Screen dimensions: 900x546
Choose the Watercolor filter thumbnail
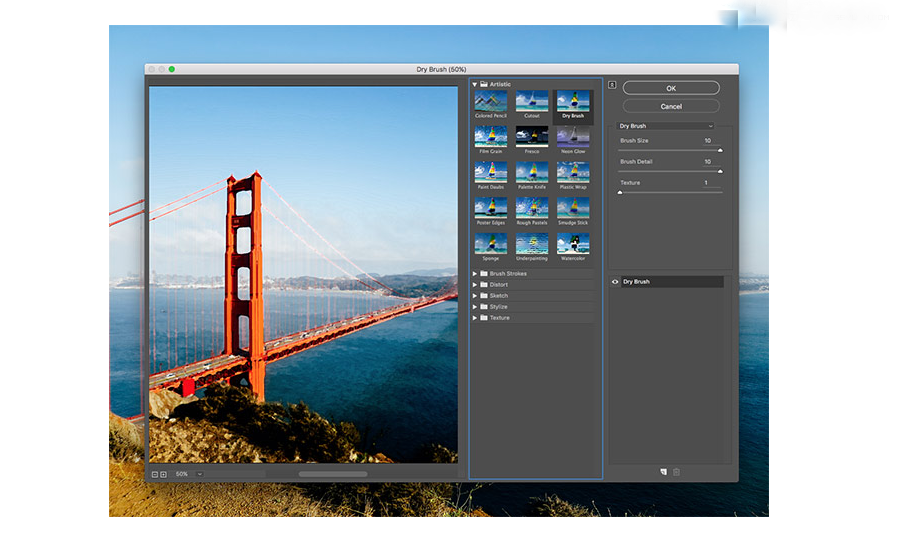click(573, 243)
